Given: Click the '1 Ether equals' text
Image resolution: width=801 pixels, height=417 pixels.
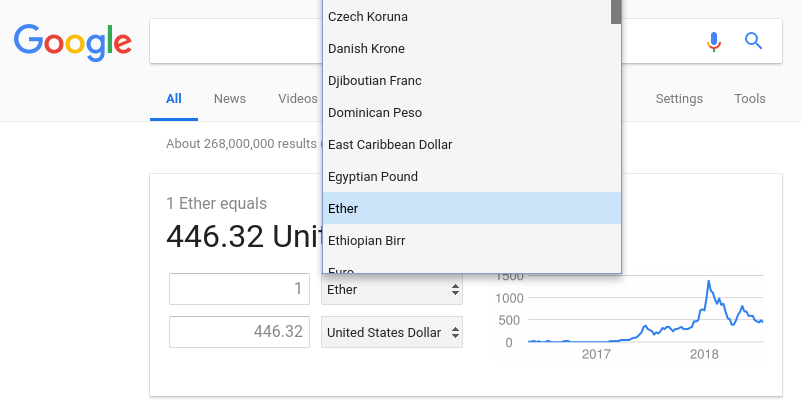Looking at the screenshot, I should tap(217, 203).
